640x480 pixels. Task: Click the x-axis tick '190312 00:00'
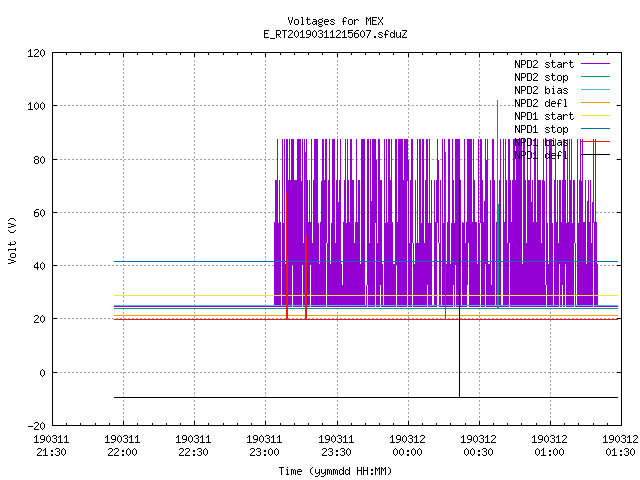pos(407,446)
